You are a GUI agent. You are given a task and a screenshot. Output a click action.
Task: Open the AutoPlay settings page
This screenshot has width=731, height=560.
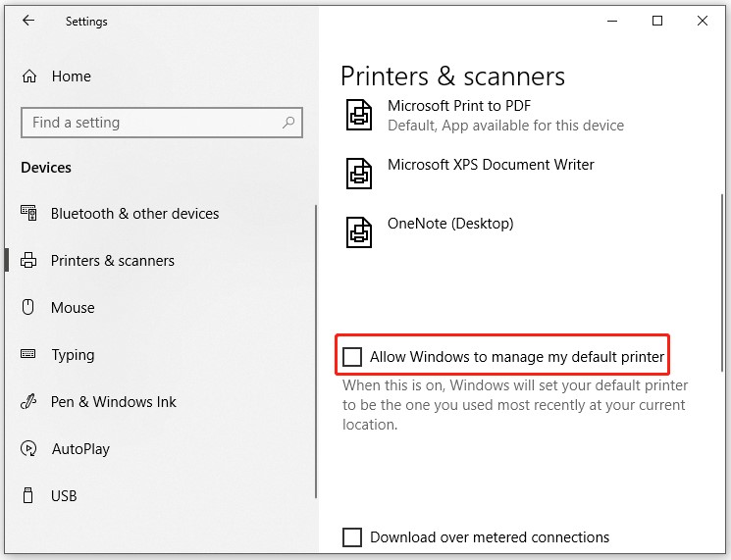pyautogui.click(x=80, y=449)
